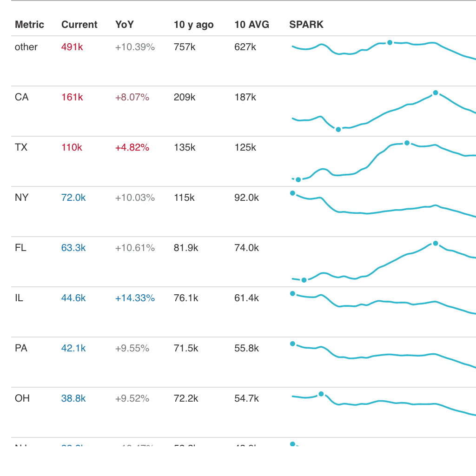This screenshot has width=476, height=476.
Task: Click the low-point dot on FL sparkline
Action: pyautogui.click(x=304, y=280)
